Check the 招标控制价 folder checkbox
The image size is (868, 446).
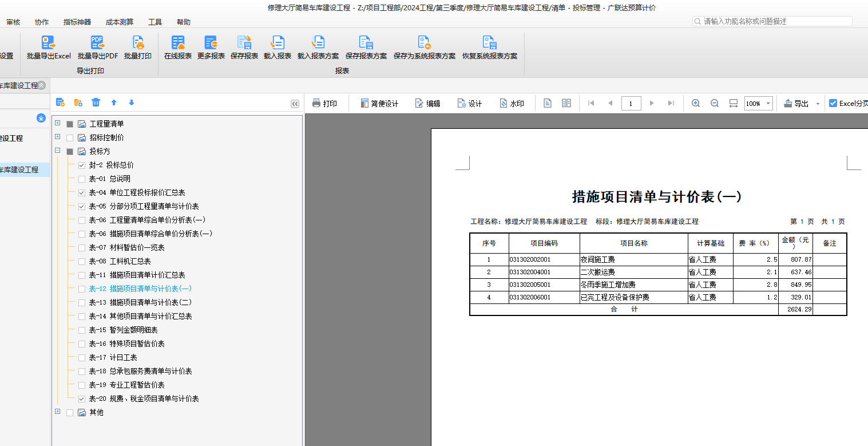70,137
